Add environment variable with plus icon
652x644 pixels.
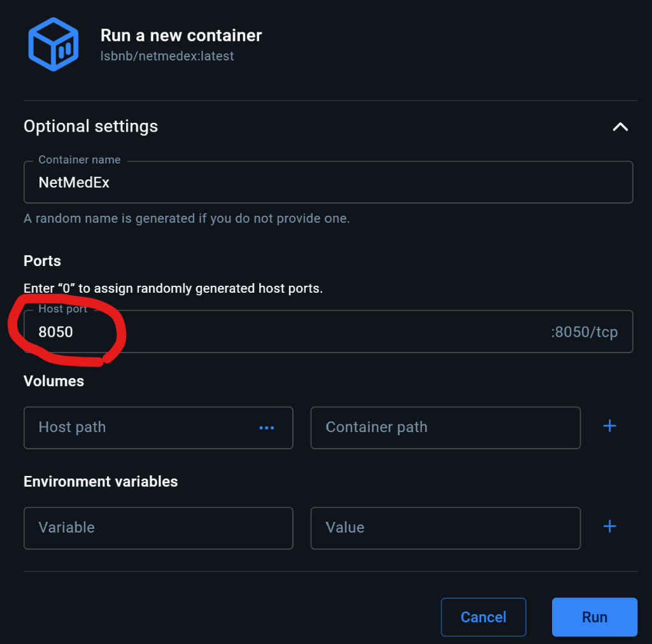(x=609, y=526)
